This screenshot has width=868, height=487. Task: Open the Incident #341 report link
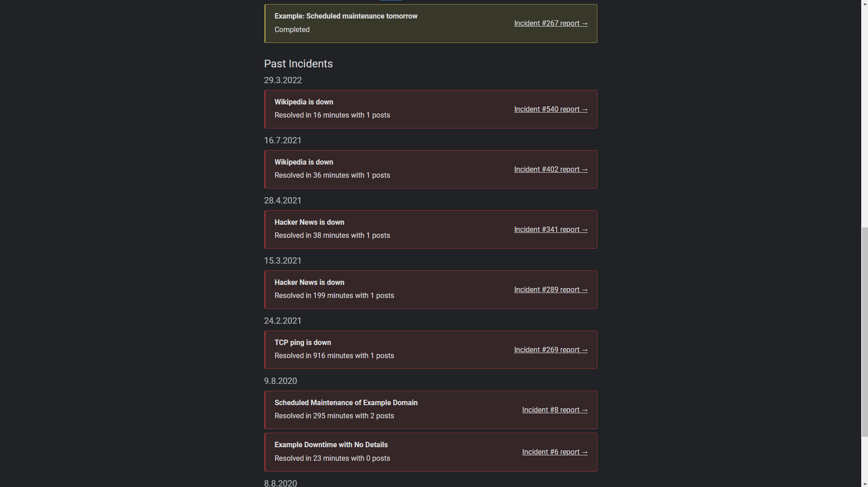pyautogui.click(x=550, y=229)
